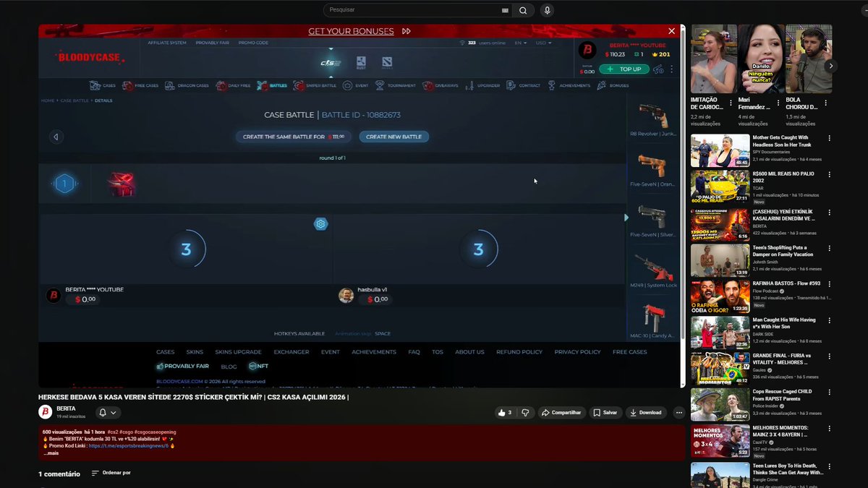Click the green Top Up button

(x=624, y=69)
